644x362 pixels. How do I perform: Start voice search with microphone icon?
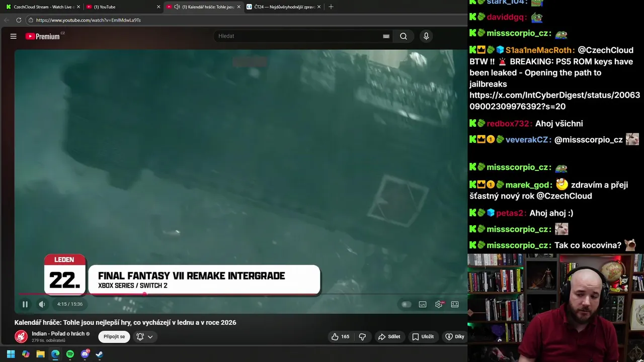(426, 36)
